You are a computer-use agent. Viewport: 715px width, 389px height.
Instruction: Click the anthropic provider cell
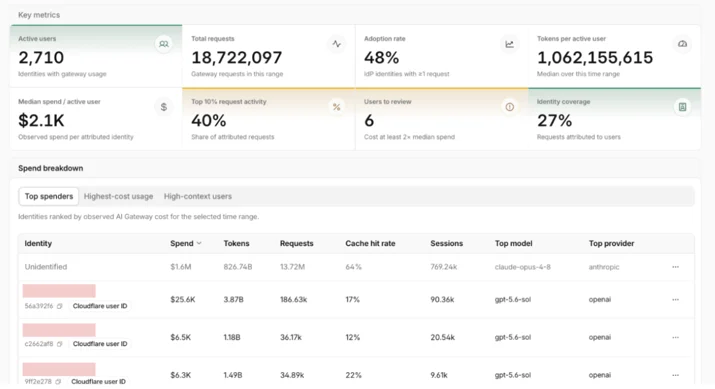pyautogui.click(x=604, y=267)
